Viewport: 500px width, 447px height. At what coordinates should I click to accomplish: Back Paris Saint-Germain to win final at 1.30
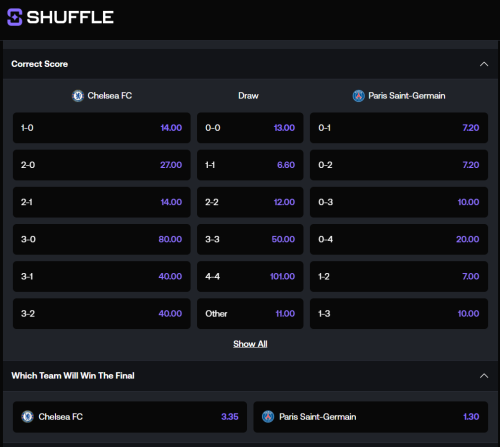point(371,417)
